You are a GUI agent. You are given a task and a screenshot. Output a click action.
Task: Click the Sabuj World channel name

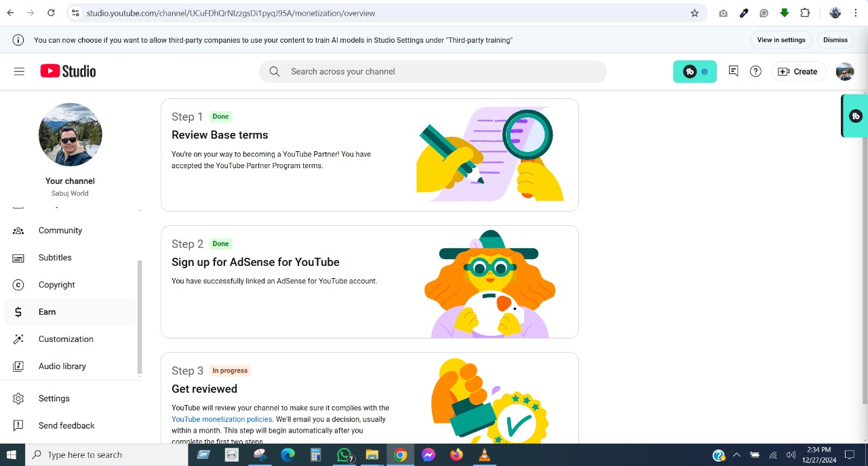coord(70,193)
